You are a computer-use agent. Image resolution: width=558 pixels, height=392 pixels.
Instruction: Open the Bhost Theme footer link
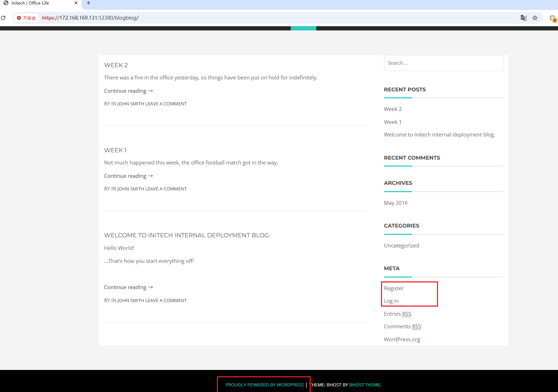[x=365, y=385]
